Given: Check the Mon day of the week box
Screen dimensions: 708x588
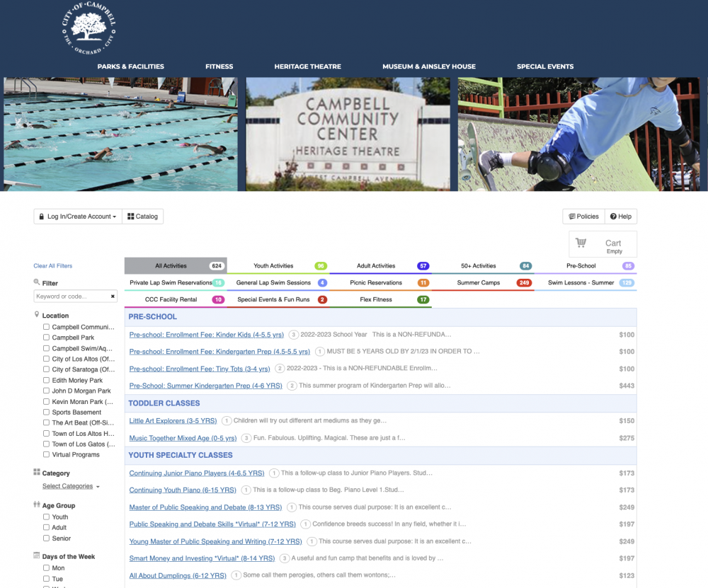Looking at the screenshot, I should (46, 567).
